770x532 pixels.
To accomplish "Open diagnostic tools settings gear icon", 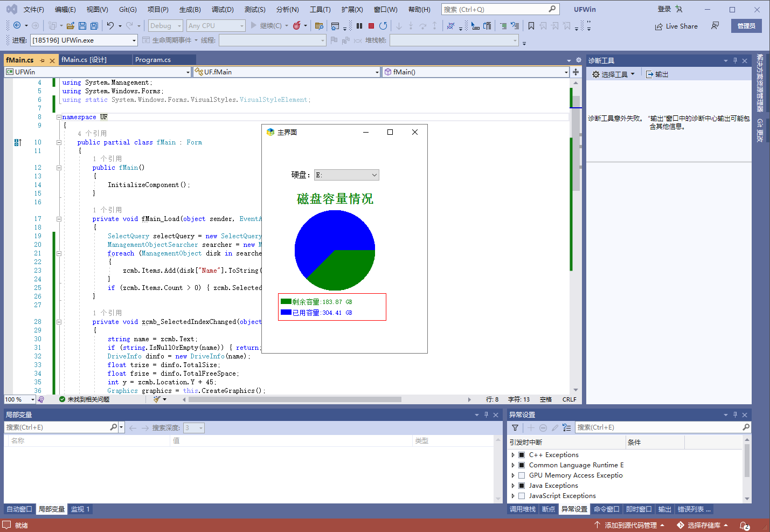I will 596,74.
